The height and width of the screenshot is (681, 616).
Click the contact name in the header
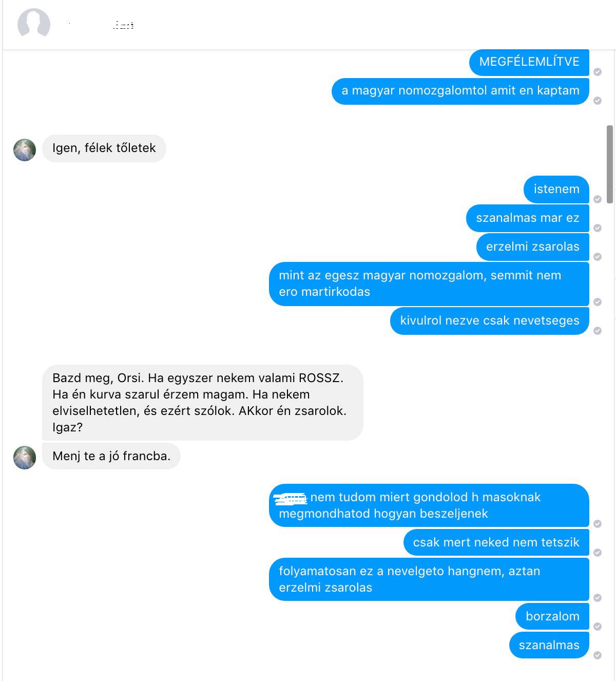[x=101, y=25]
